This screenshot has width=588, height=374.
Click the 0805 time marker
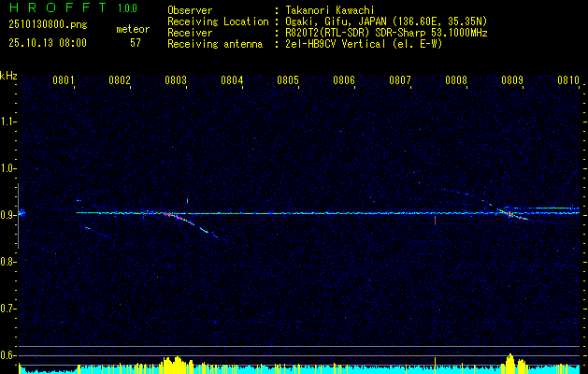pyautogui.click(x=288, y=80)
